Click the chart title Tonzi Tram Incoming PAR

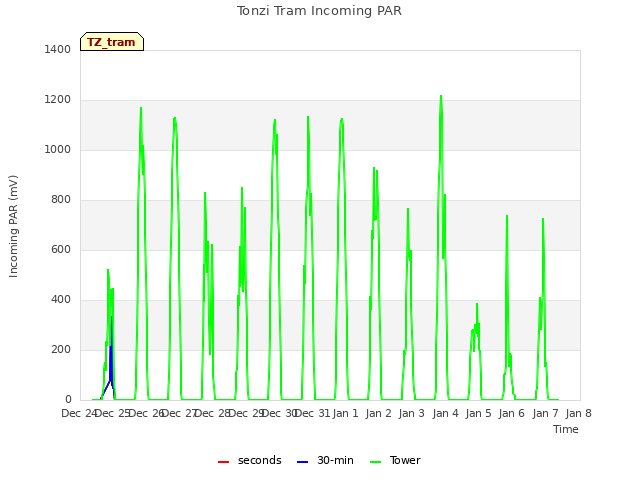click(x=319, y=11)
